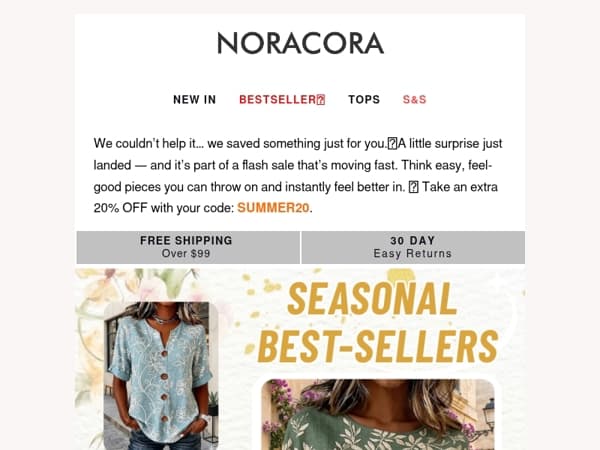Image resolution: width=600 pixels, height=450 pixels.
Task: Click the placeholder glyph before 'Take an extra'
Action: 413,187
